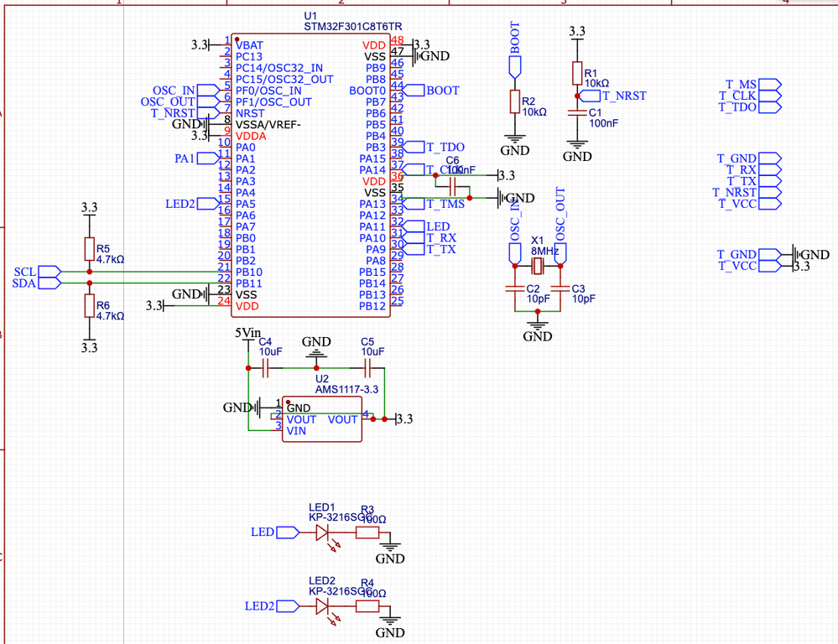Click the PB10 pin label
The image size is (838, 644).
249,272
